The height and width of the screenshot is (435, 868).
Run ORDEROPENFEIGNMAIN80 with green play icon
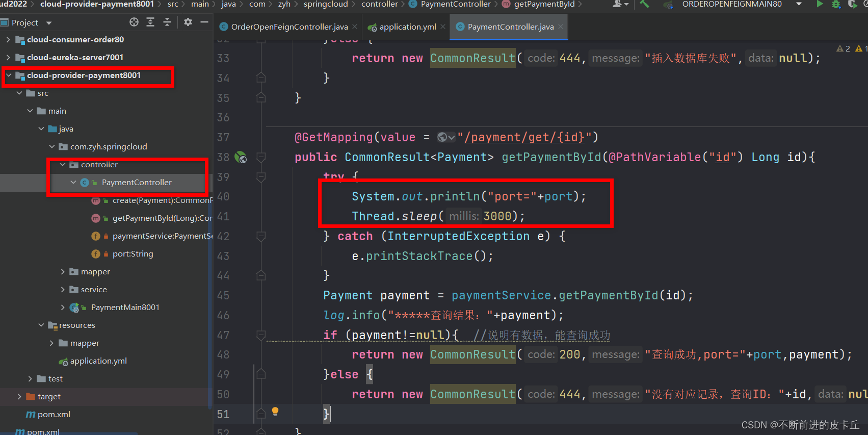pos(820,4)
